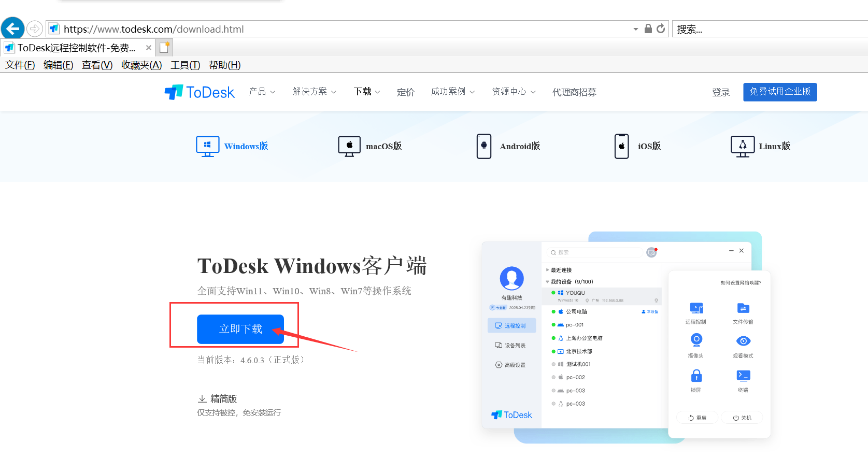Click the ToDesk logo in site header

point(200,92)
